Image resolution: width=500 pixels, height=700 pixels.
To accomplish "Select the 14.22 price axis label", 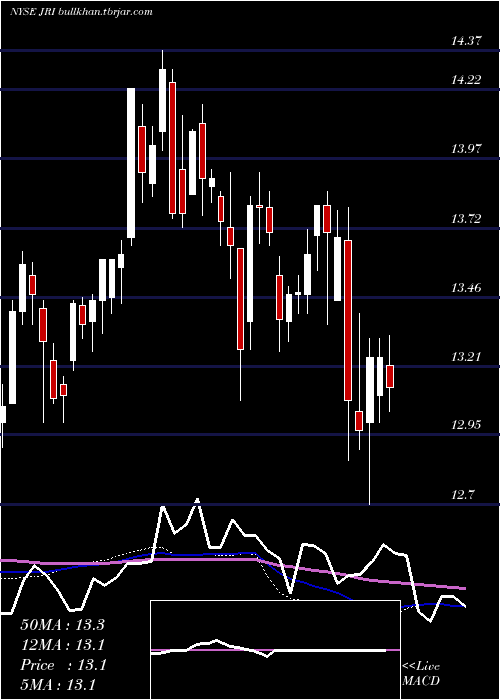I will [466, 80].
